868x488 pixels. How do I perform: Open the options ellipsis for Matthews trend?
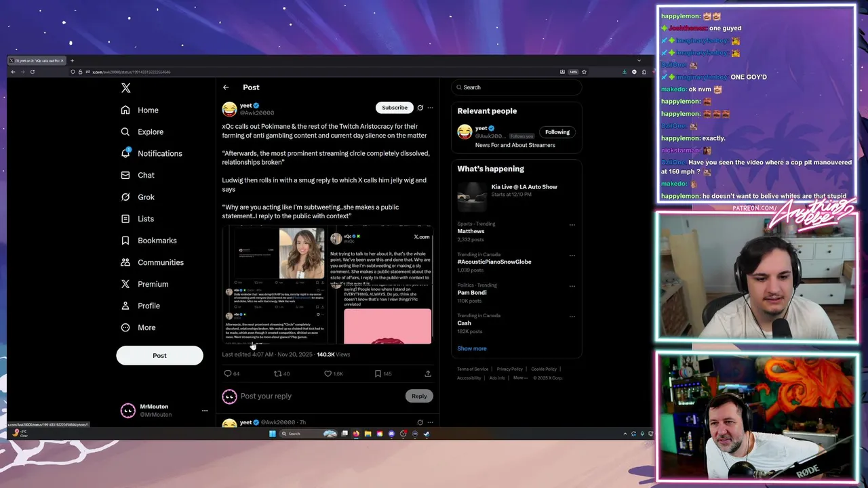click(572, 224)
